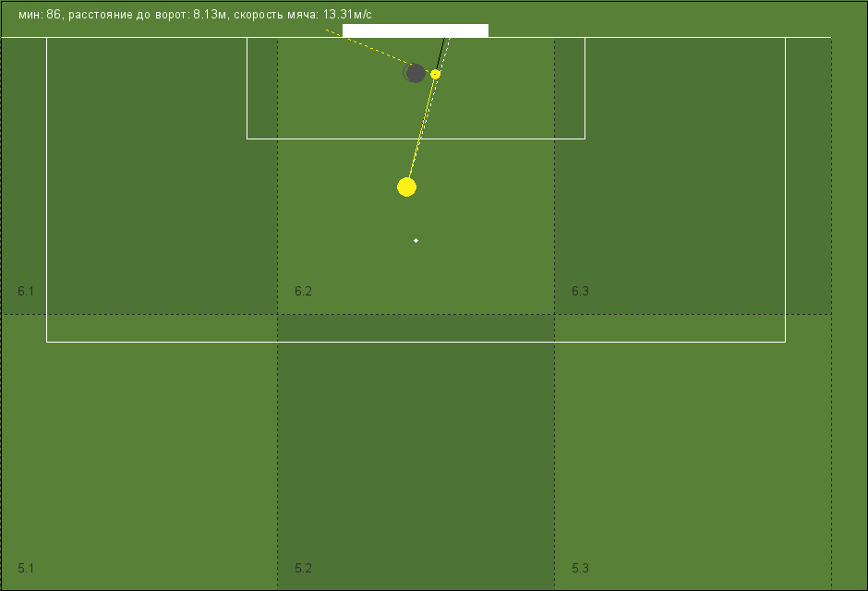This screenshot has height=591, width=868.
Task: Select the gray goalkeeper circle
Action: point(416,73)
